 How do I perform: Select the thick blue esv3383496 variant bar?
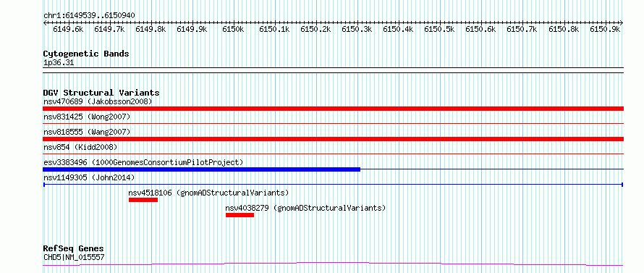pos(202,169)
